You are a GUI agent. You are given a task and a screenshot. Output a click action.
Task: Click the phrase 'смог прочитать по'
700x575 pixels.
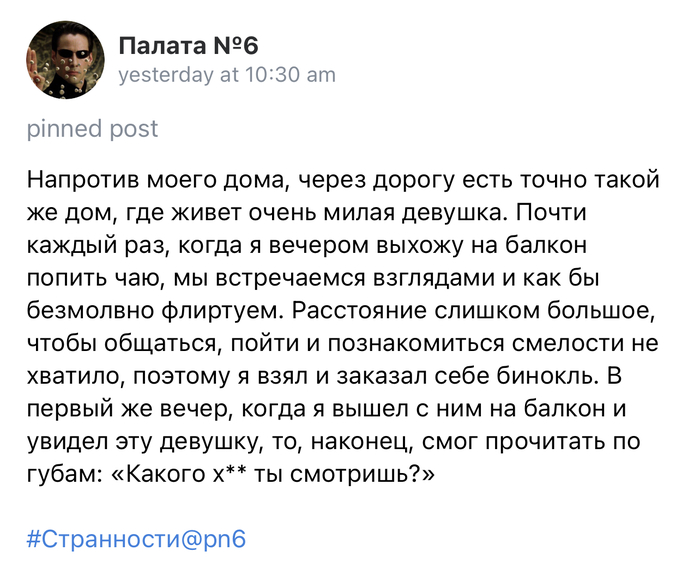point(545,442)
